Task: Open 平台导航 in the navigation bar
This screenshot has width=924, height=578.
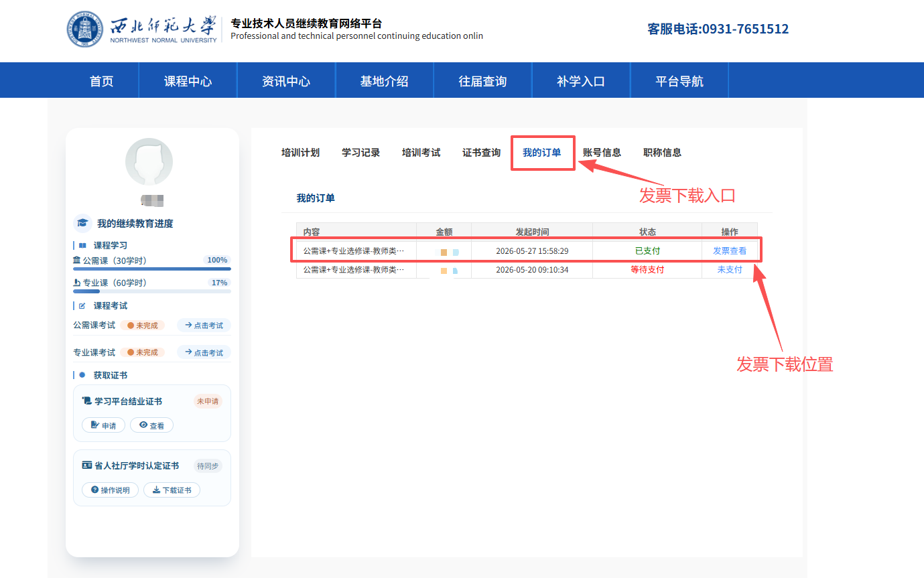Action: pos(679,80)
